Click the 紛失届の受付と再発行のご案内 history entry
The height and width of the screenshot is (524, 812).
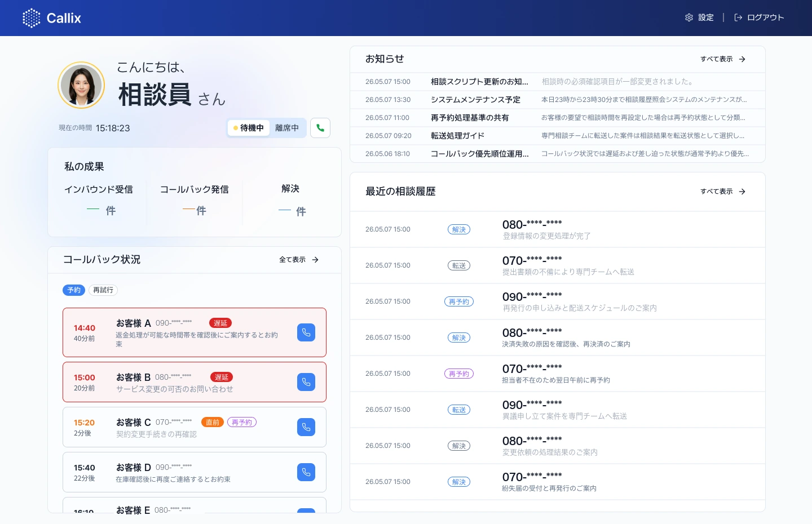(558, 482)
